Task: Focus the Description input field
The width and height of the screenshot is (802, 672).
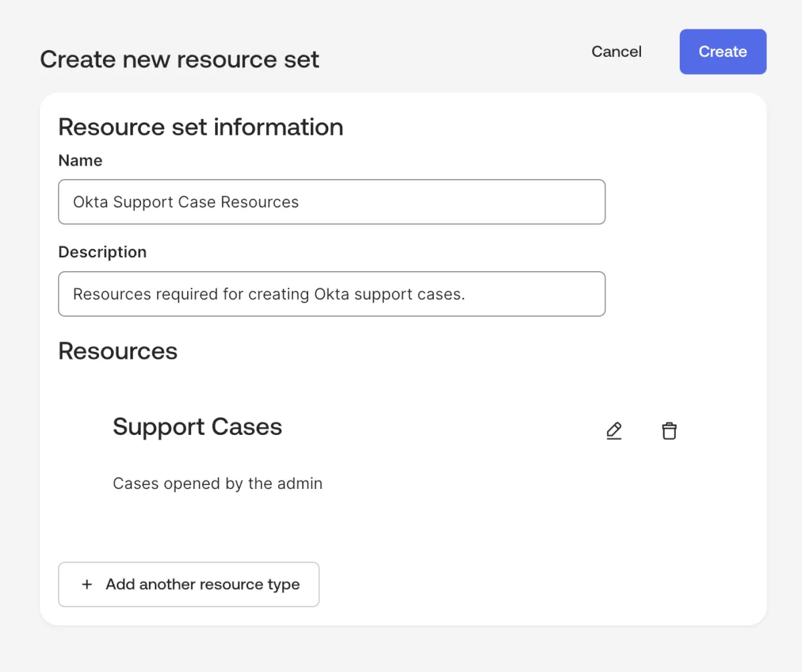Action: click(x=331, y=294)
